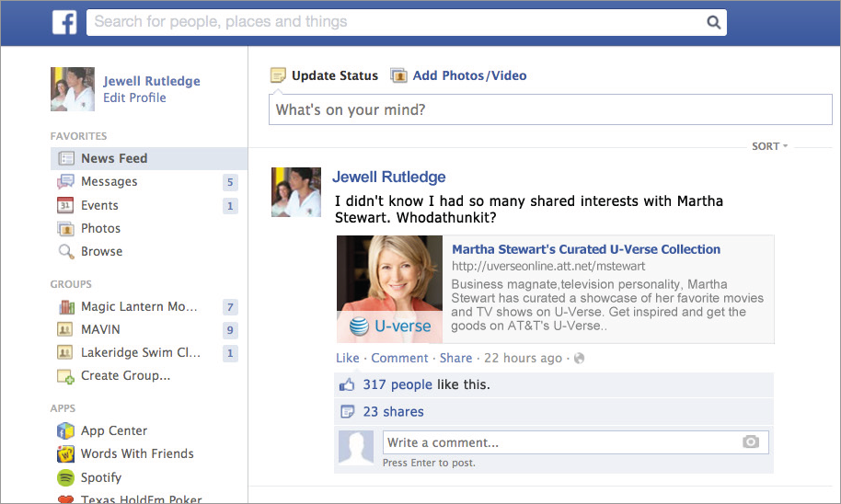The height and width of the screenshot is (504, 841).
Task: Switch to the Update Status tab
Action: tap(335, 75)
